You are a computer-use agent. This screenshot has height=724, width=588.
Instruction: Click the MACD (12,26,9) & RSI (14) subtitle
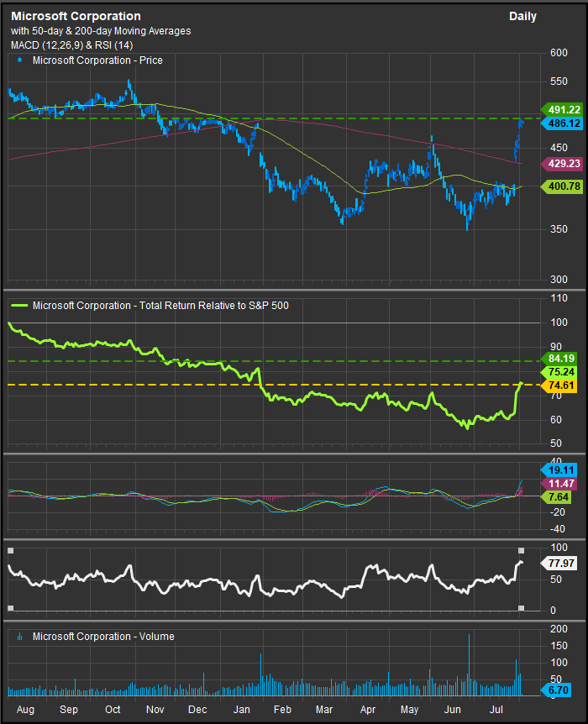(71, 45)
